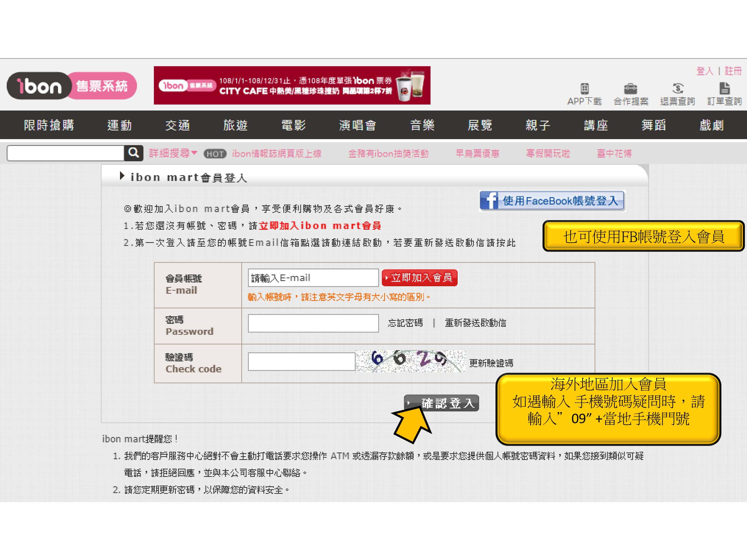Viewport: 747px width, 560px height.
Task: Click the search magnifier button
Action: coord(134,153)
